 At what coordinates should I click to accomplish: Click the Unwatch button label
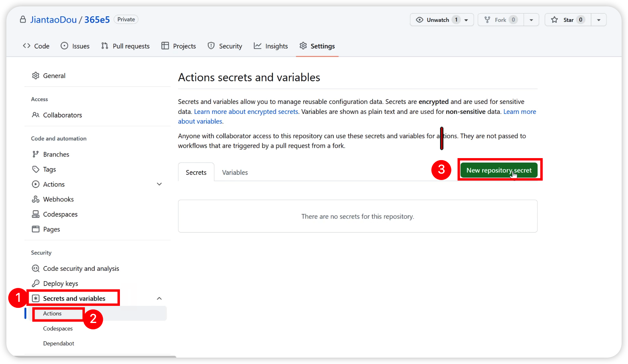click(438, 20)
